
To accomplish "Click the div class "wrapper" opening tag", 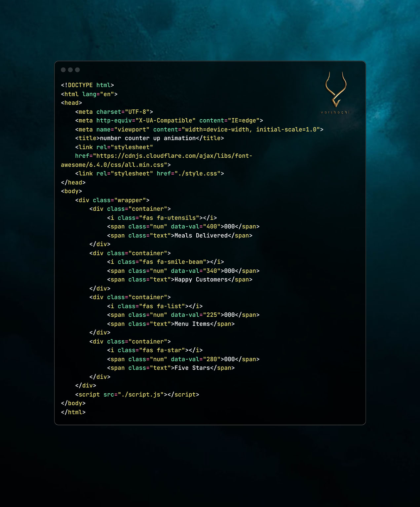I will click(x=112, y=200).
